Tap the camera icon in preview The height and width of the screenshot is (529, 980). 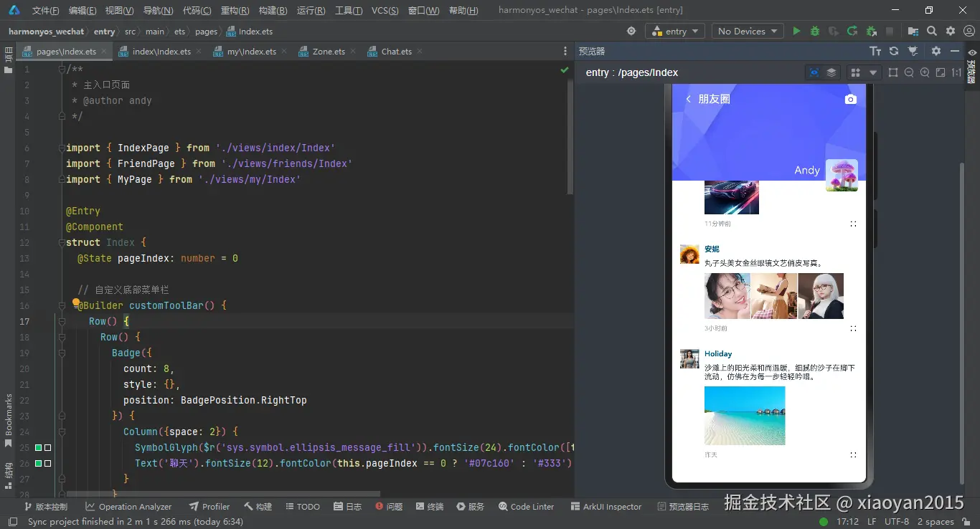tap(850, 100)
